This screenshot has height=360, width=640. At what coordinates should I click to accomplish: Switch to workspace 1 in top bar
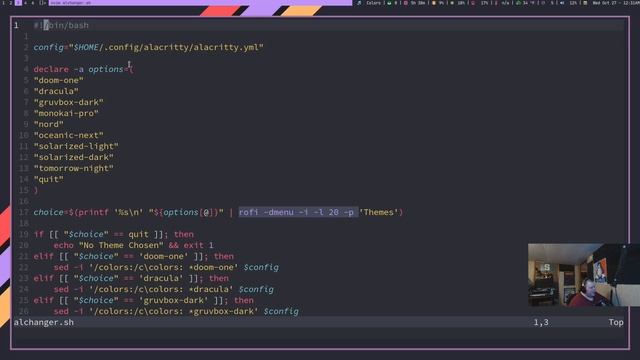[4, 2]
